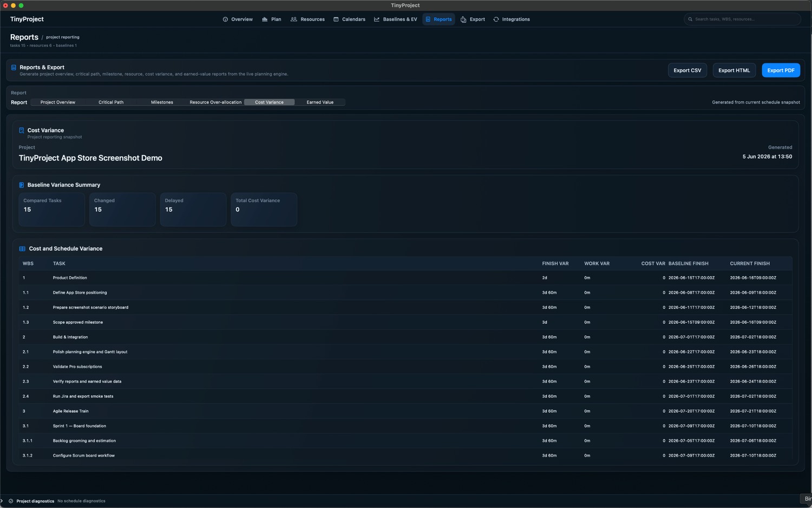Switch to the Resources tab
The image size is (812, 508).
[307, 19]
